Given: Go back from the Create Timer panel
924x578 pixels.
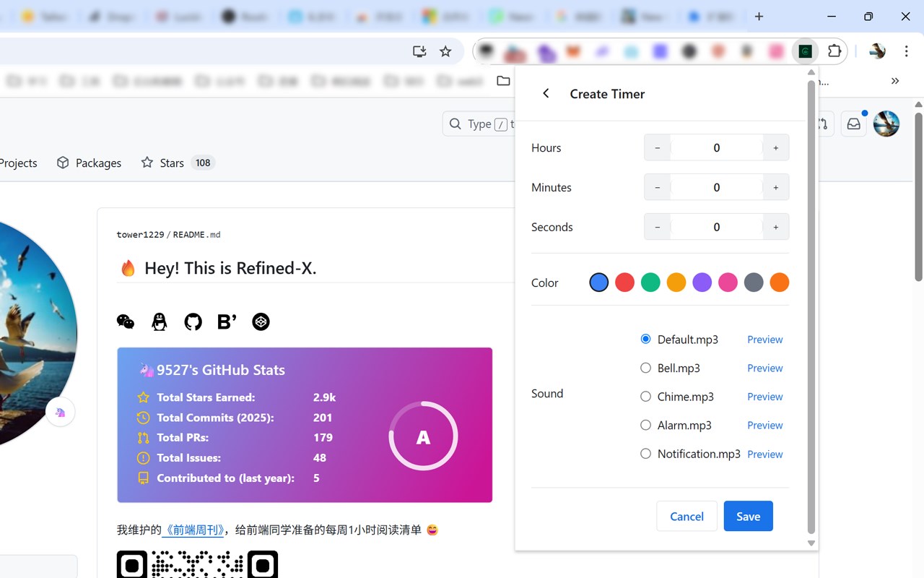Looking at the screenshot, I should pyautogui.click(x=546, y=93).
